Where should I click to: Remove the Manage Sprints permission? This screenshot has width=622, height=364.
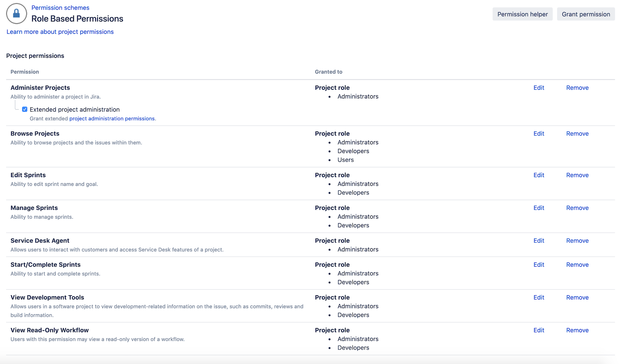(x=577, y=208)
